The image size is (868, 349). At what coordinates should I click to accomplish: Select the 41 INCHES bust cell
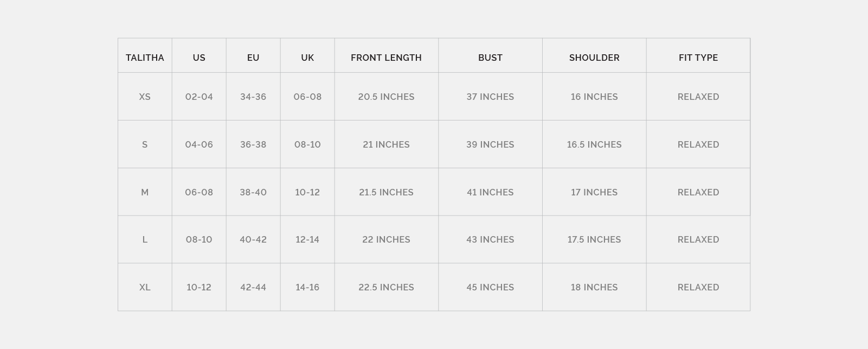pyautogui.click(x=490, y=192)
